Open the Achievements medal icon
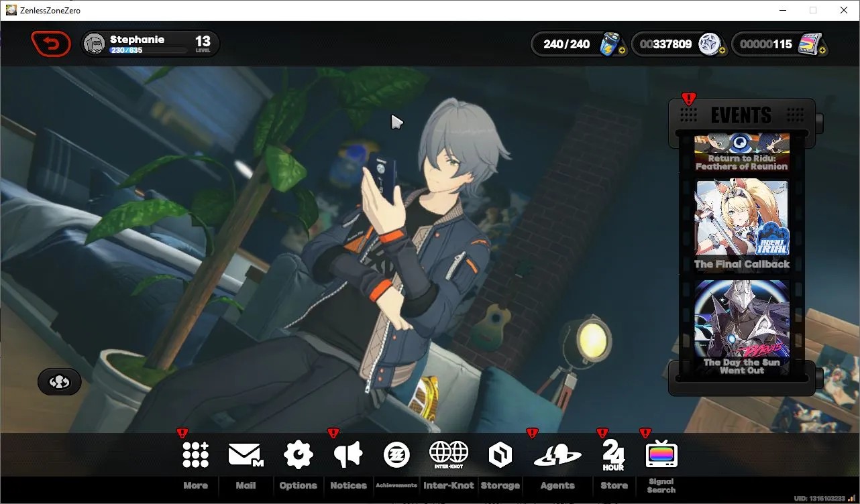 [x=396, y=455]
